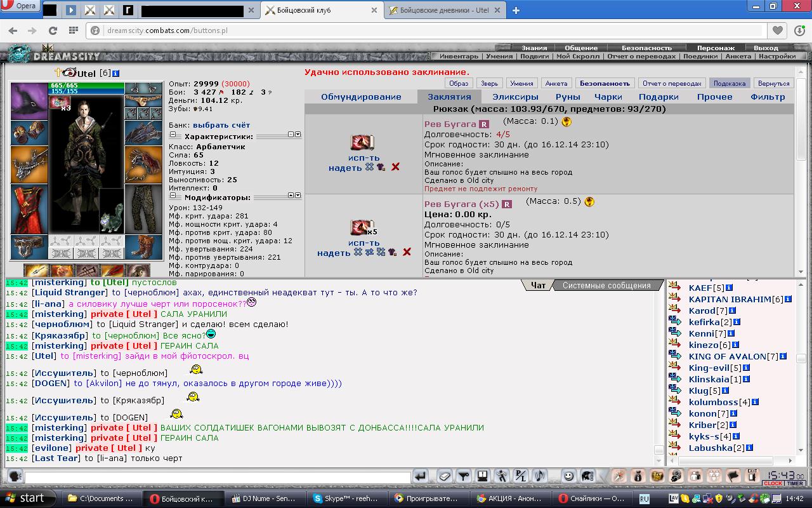Click выбрать счёт bank link

pos(221,125)
